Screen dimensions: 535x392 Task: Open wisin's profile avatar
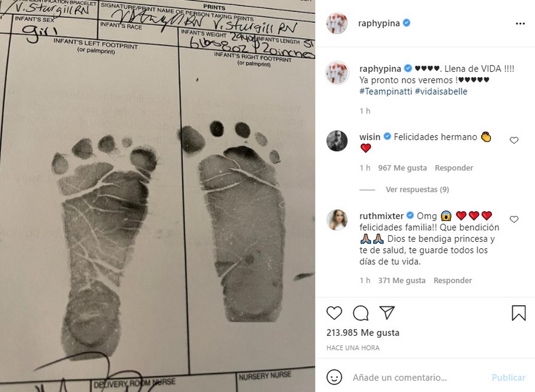337,141
